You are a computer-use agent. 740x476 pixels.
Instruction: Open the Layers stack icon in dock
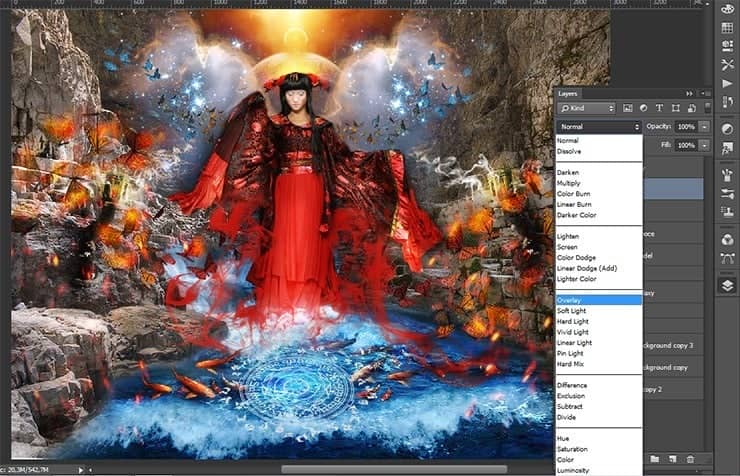tap(727, 285)
